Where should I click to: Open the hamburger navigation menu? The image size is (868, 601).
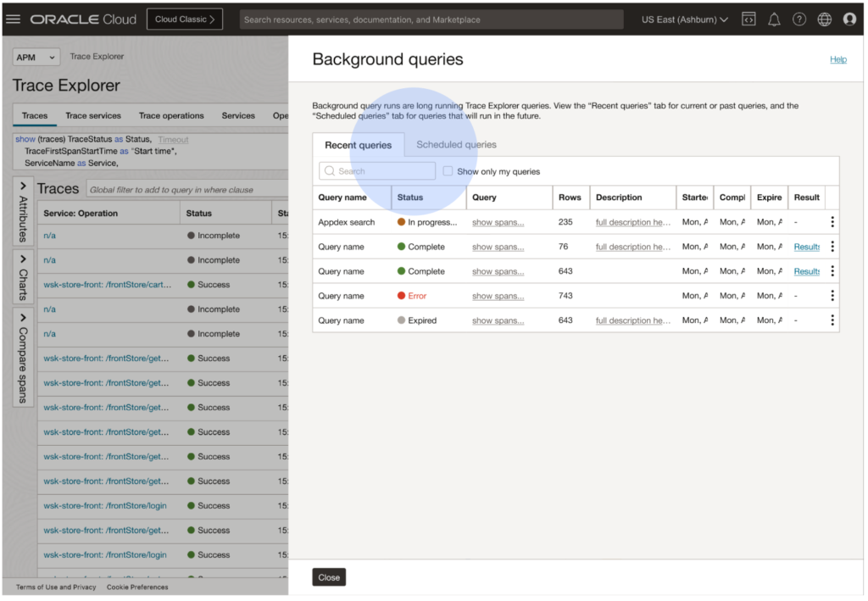[14, 19]
